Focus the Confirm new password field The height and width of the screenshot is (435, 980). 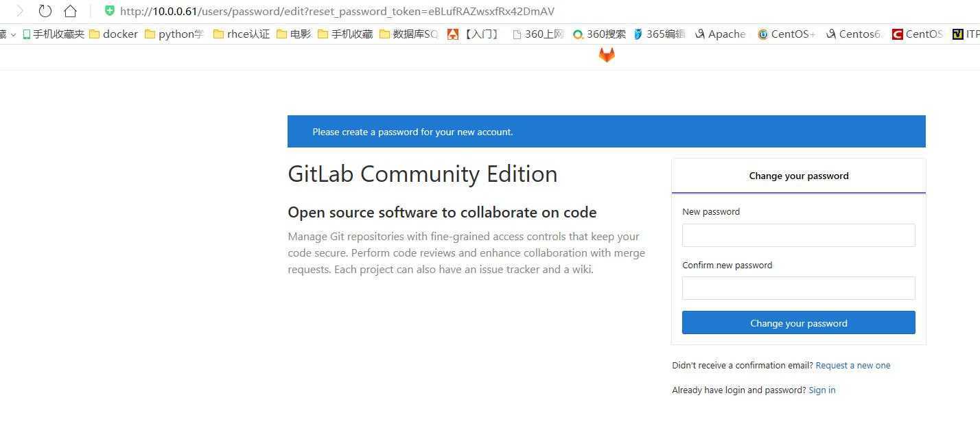coord(799,288)
